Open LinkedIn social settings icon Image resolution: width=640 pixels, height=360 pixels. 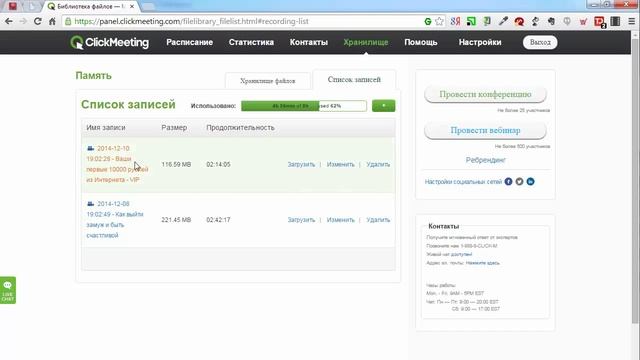point(530,182)
